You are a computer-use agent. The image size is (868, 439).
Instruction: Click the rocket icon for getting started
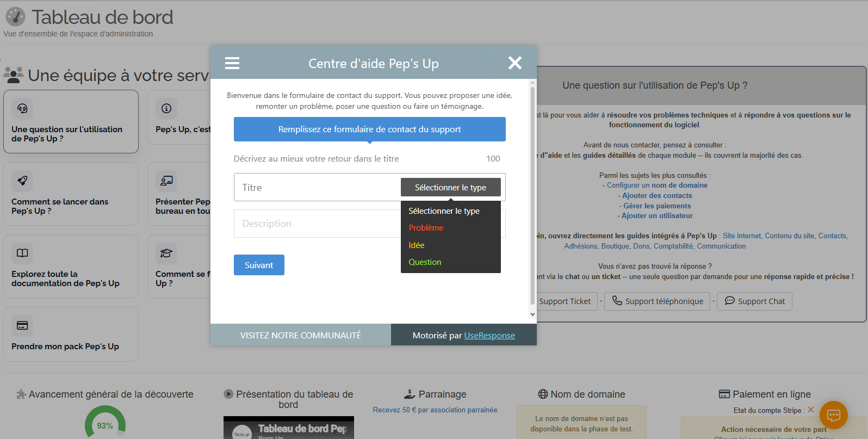click(x=22, y=181)
